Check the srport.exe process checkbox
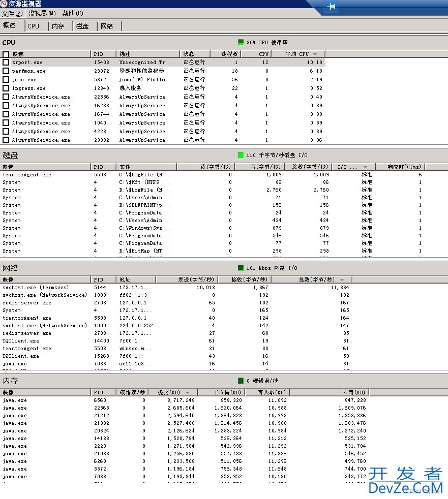448x499 pixels. tap(6, 63)
